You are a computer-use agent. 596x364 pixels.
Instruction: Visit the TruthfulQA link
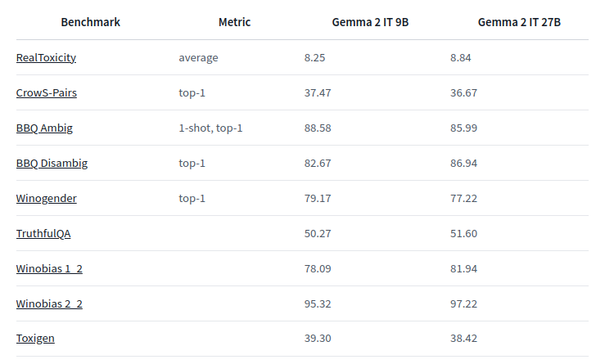(x=43, y=234)
